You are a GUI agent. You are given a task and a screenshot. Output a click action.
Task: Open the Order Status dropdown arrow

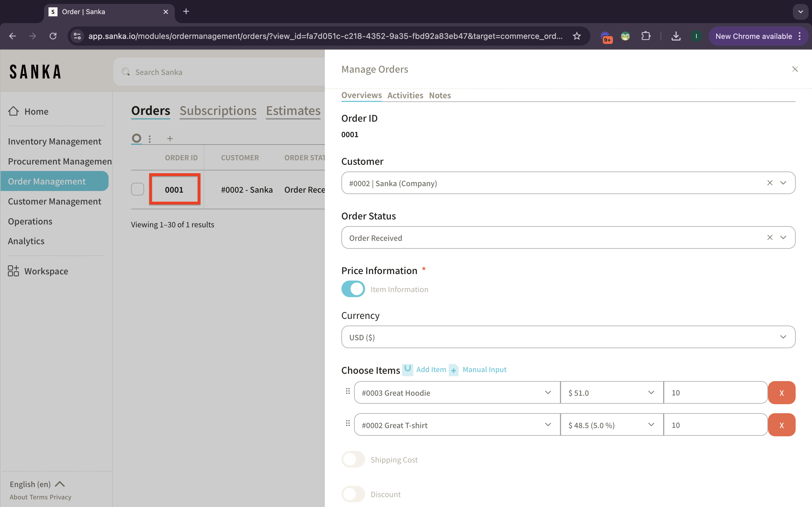coord(783,238)
